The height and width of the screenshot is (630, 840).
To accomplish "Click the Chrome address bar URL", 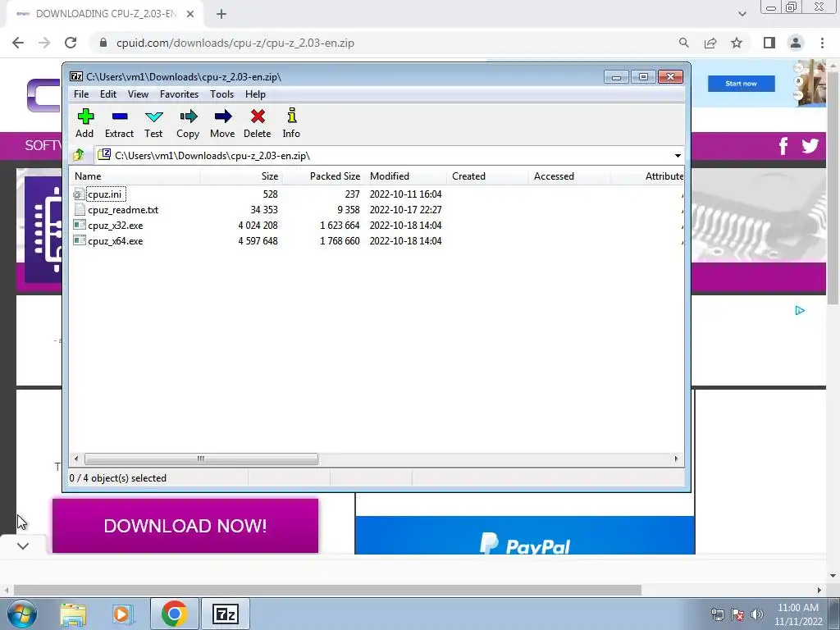I will 235,43.
